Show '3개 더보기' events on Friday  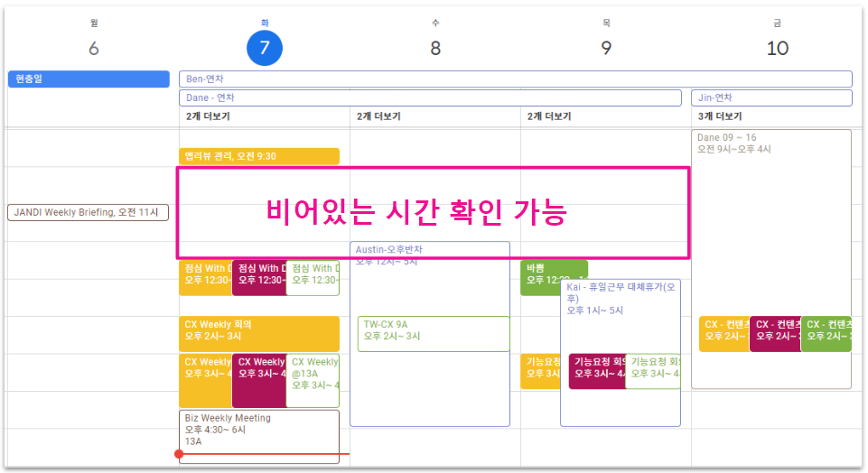tap(720, 116)
